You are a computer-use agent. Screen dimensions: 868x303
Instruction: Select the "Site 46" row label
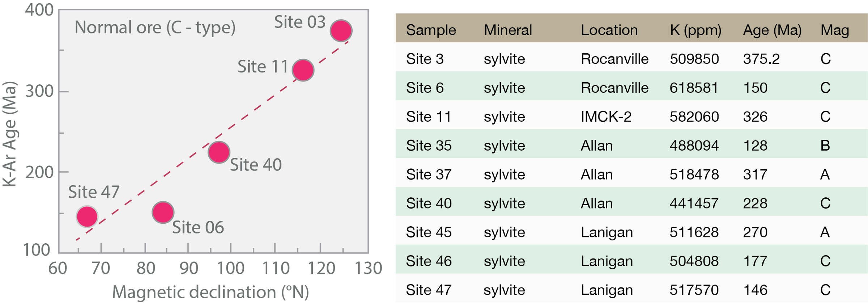click(x=429, y=261)
